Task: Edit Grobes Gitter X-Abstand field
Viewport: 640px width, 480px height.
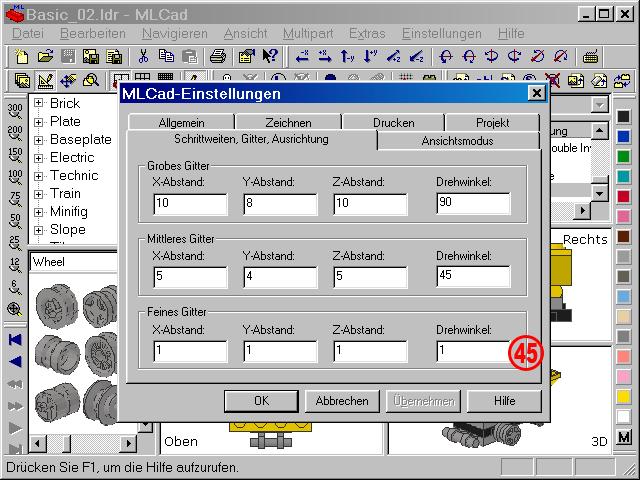Action: (190, 204)
